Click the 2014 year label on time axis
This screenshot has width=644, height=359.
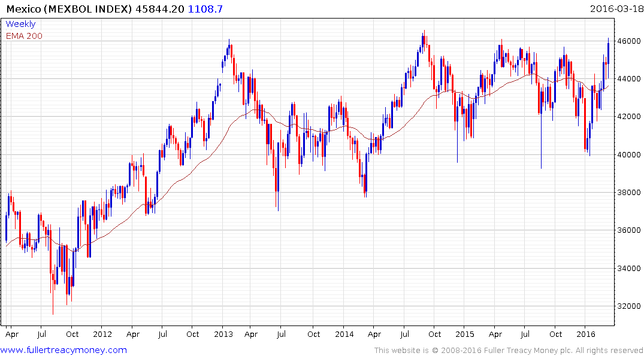(344, 334)
